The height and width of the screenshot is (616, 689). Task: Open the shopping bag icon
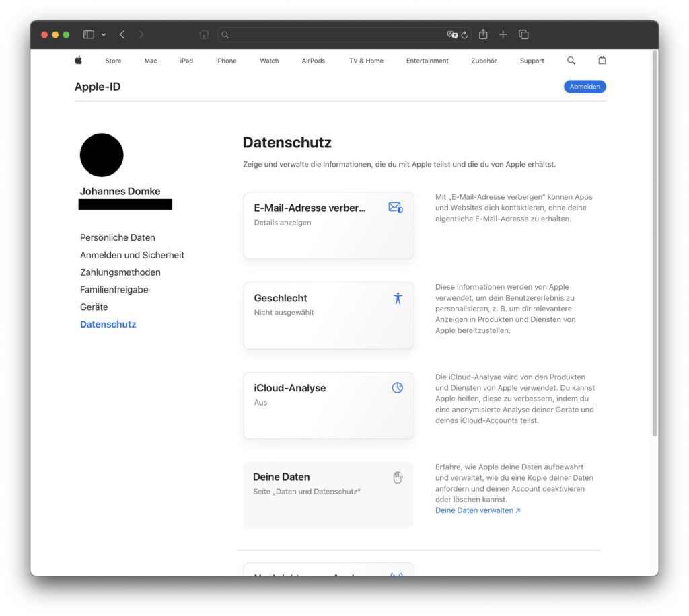point(602,60)
